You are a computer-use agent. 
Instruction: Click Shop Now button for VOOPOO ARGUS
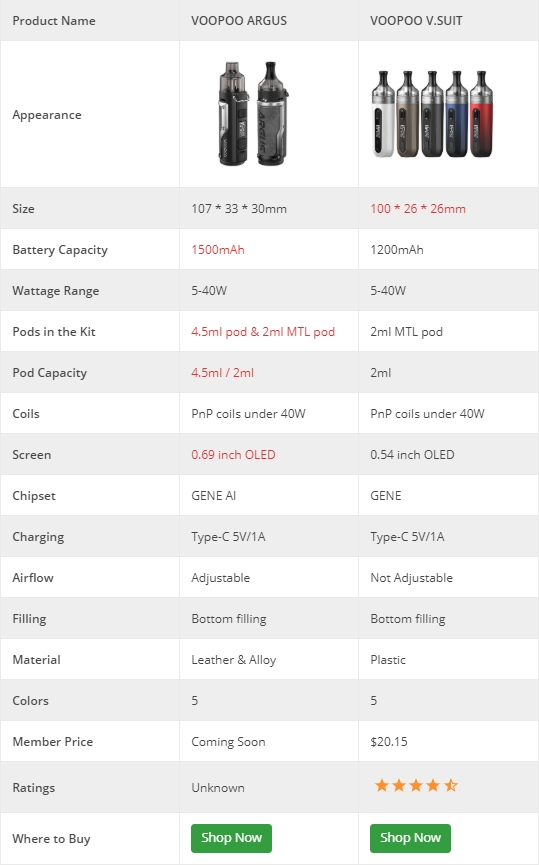231,838
